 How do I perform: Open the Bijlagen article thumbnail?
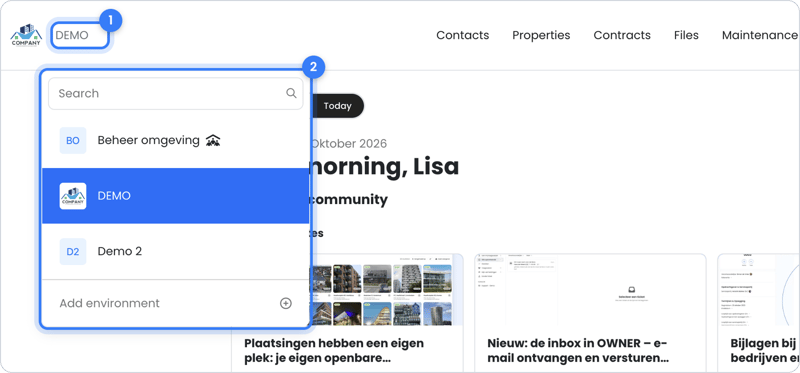tap(758, 290)
